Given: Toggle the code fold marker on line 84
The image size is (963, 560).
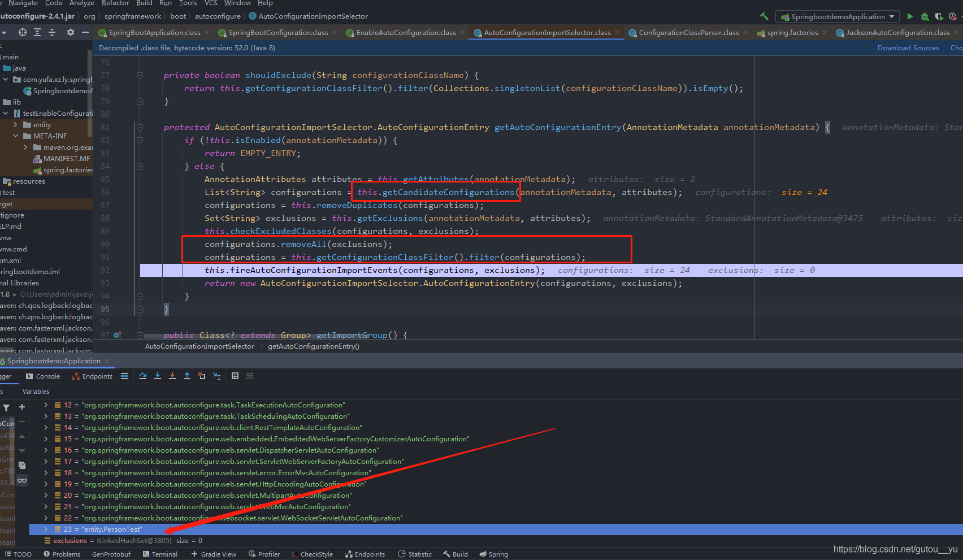Looking at the screenshot, I should pyautogui.click(x=140, y=166).
